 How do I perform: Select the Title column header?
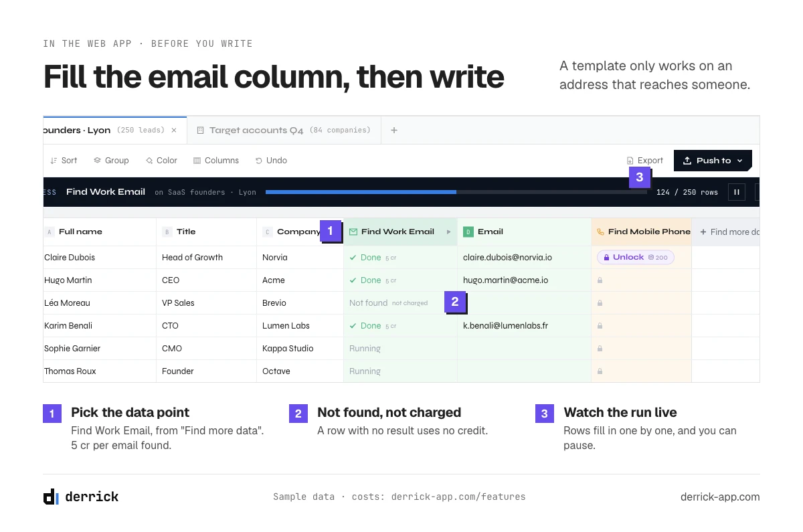(x=206, y=232)
